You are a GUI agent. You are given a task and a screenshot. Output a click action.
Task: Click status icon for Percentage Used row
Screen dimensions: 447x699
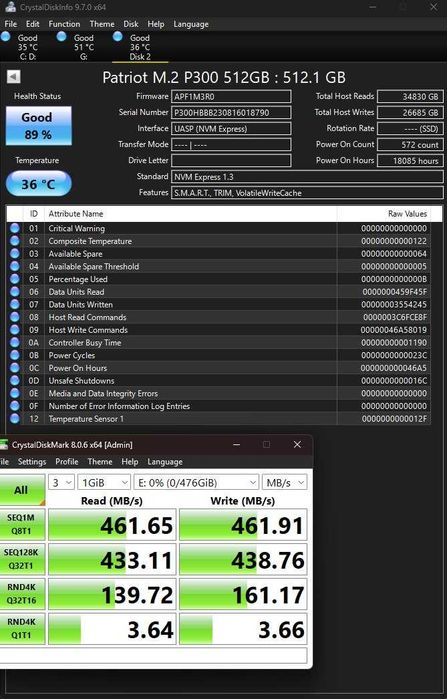coord(15,279)
